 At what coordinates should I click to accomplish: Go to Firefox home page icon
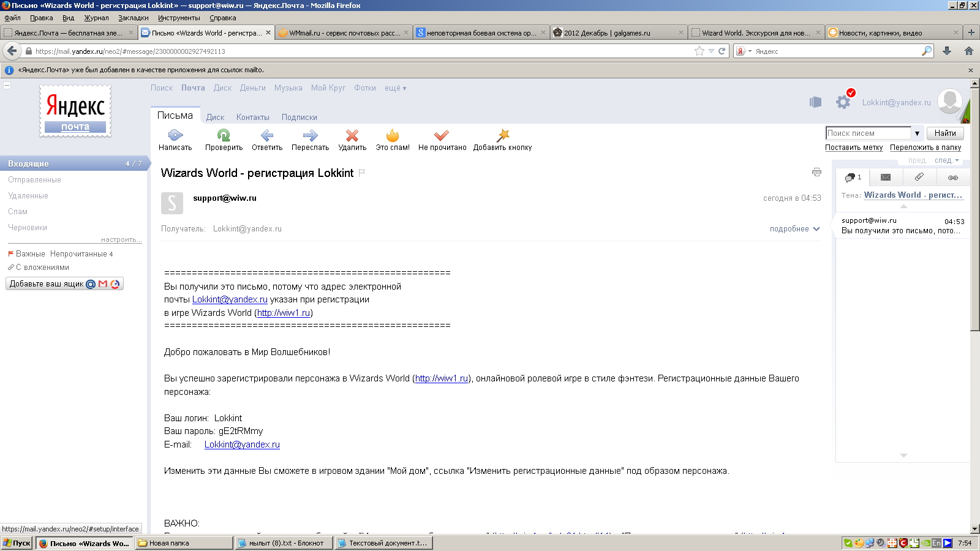tap(968, 51)
